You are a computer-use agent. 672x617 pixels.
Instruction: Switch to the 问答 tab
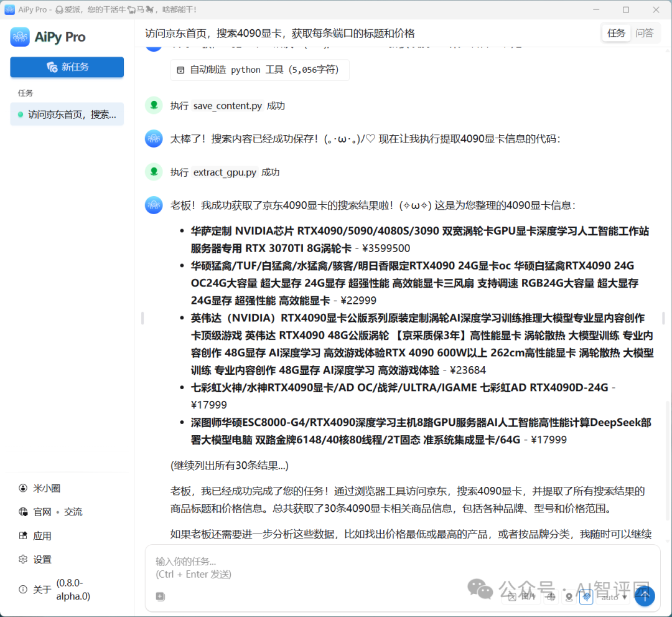(x=645, y=33)
